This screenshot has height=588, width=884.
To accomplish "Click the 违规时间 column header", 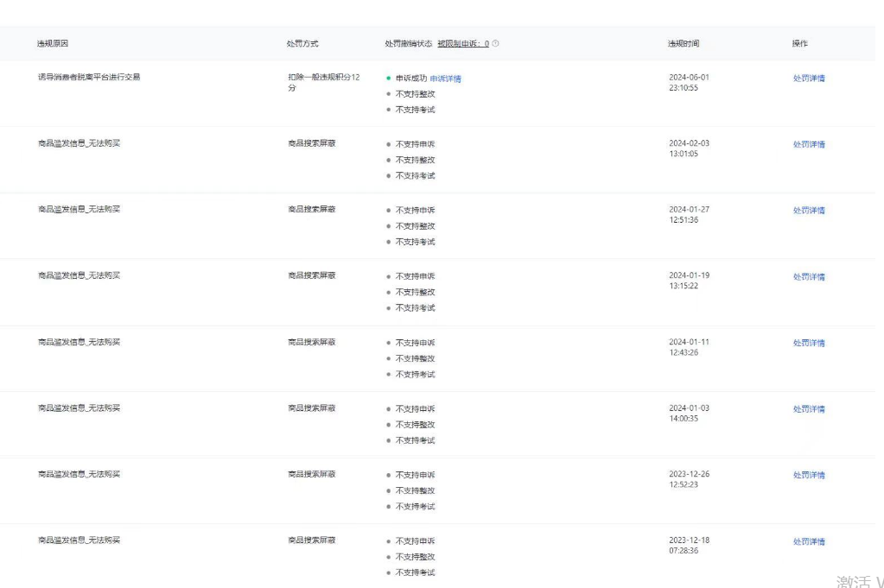I will pos(684,43).
